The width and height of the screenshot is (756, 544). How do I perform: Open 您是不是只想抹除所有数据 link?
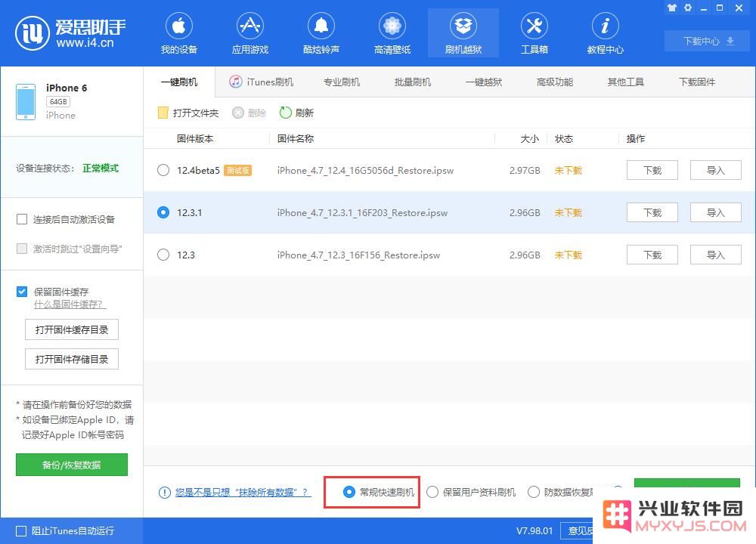(x=243, y=493)
